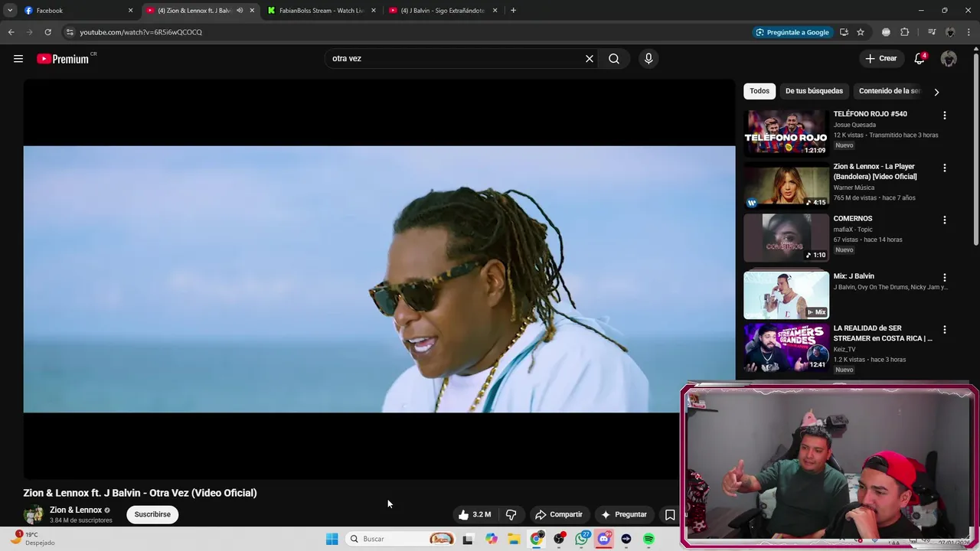Open a new browser tab with plus
This screenshot has width=980, height=551.
point(513,11)
